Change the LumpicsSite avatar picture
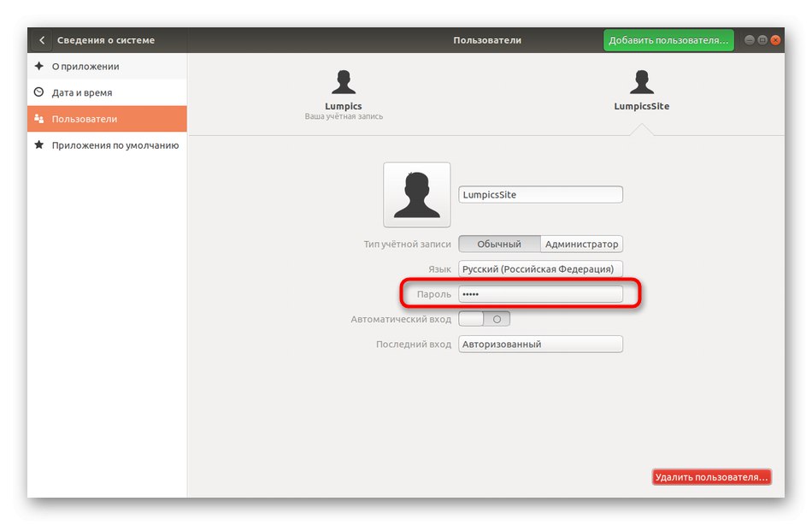This screenshot has width=812, height=525. click(x=417, y=195)
